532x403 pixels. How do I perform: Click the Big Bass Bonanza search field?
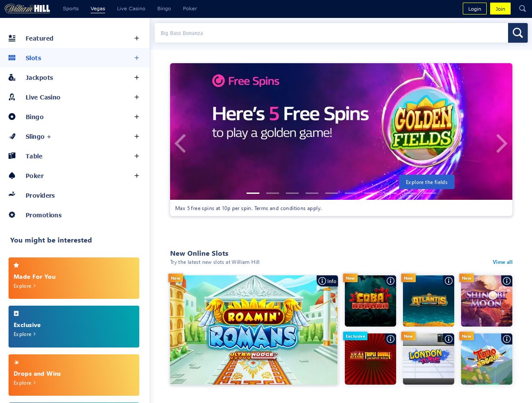click(331, 33)
